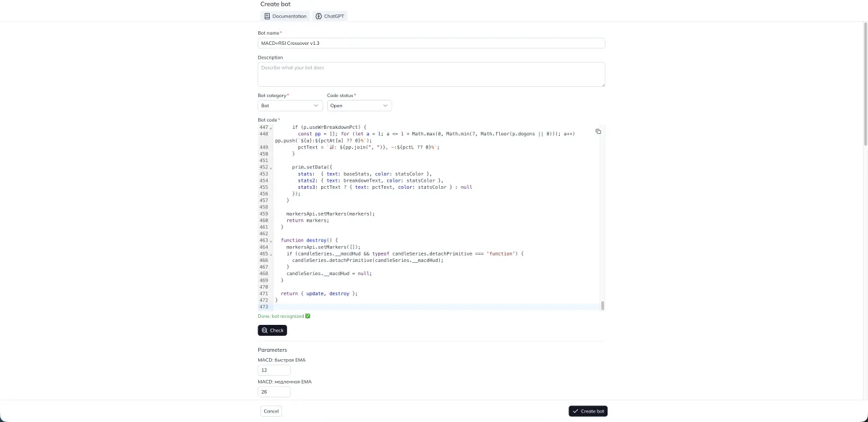
Task: Click the ChatGPT logo icon
Action: (x=318, y=15)
